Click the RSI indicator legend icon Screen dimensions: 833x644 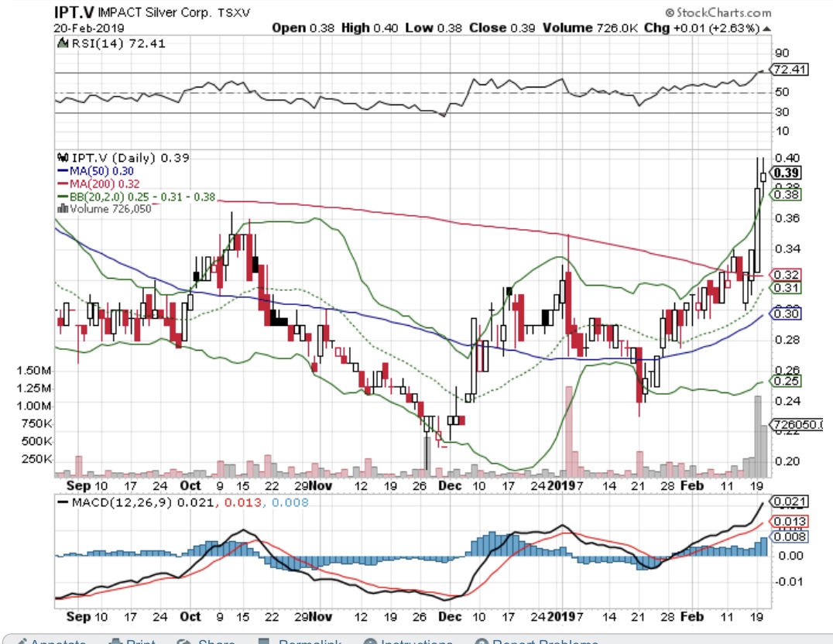[62, 43]
